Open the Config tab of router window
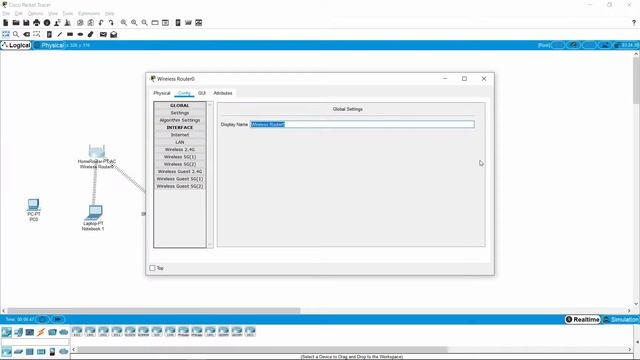This screenshot has width=640, height=360. [x=184, y=93]
